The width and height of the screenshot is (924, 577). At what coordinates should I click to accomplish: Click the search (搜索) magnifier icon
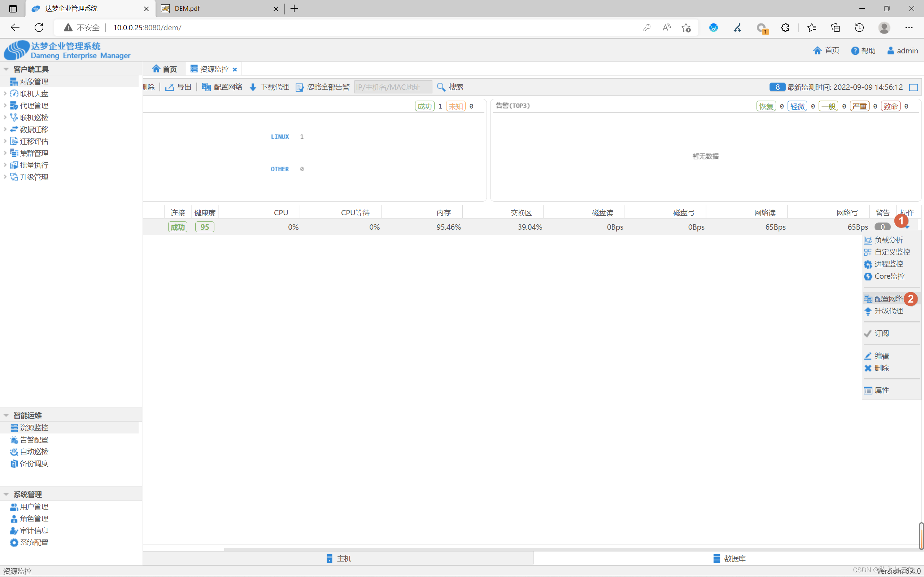tap(441, 87)
